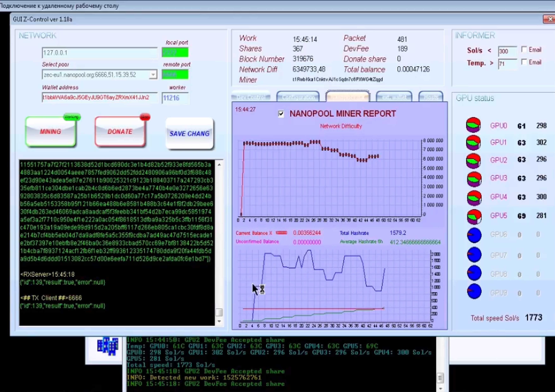This screenshot has width=555, height=392.
Task: Click the SAVE CHANG button
Action: (x=190, y=133)
